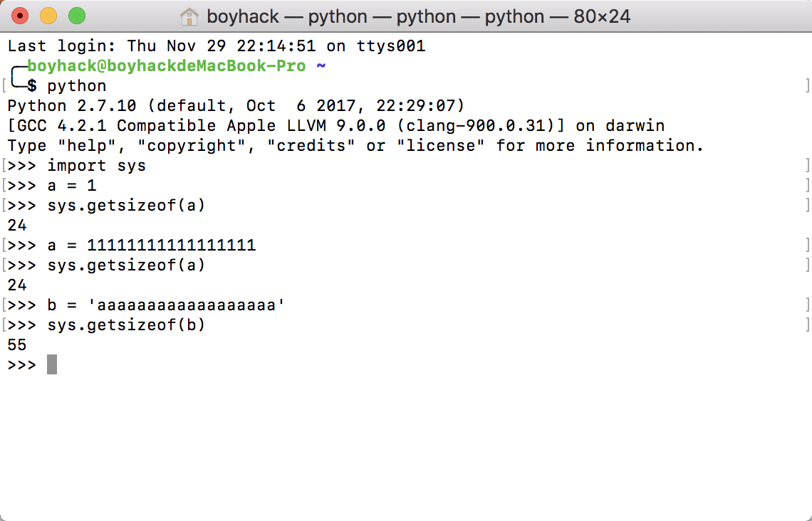Click the yellow minimize window button
Viewport: 812px width, 521px height.
(x=48, y=16)
